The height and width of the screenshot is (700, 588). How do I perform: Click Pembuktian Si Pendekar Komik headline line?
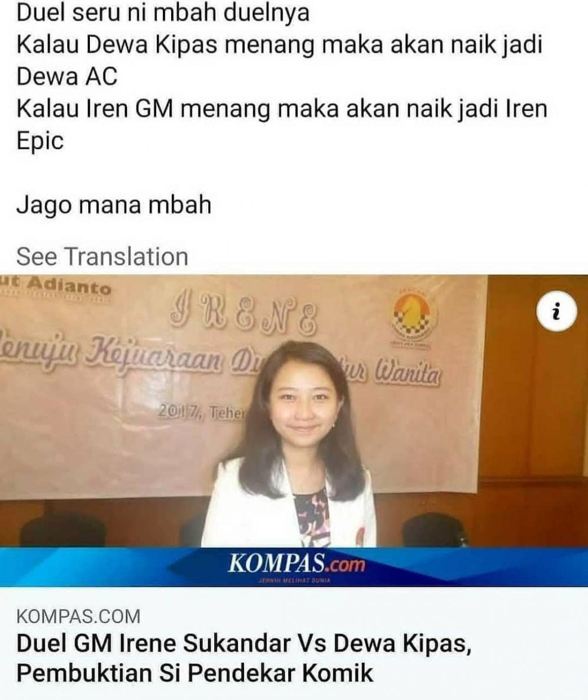point(195,673)
